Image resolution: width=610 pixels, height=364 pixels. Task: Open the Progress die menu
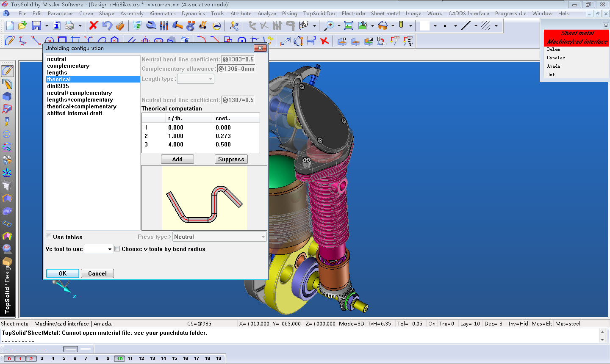(511, 14)
